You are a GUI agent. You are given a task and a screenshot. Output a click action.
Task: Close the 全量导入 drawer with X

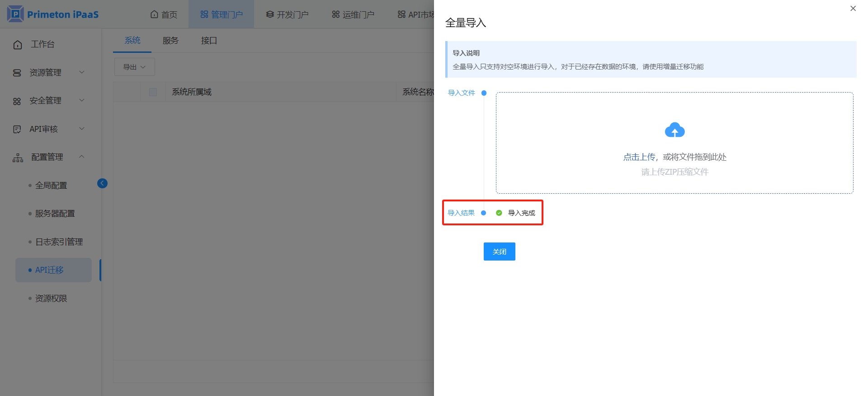click(853, 9)
